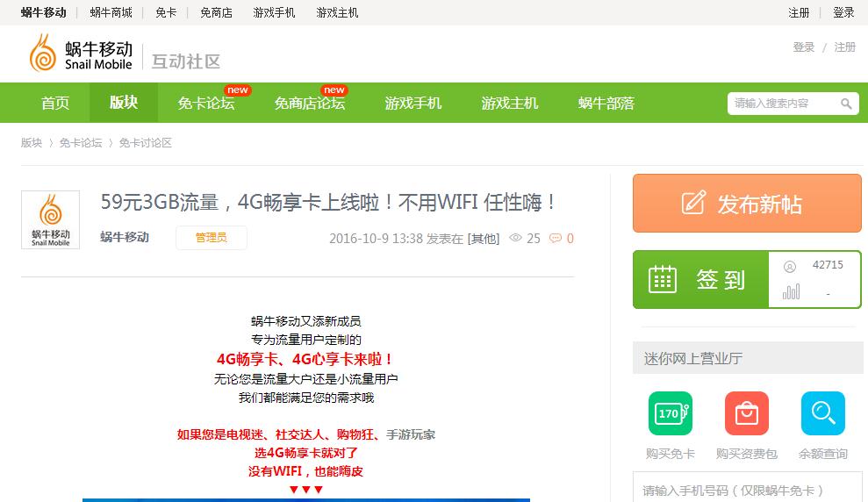Click the 迷你网上营业厅 section header
868x502 pixels.
[x=747, y=358]
